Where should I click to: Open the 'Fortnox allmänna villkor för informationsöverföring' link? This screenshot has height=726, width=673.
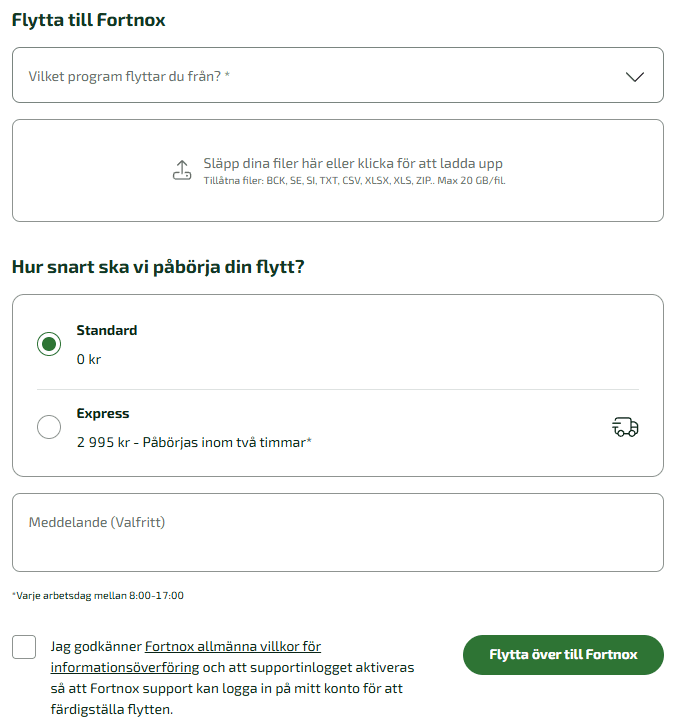[232, 647]
